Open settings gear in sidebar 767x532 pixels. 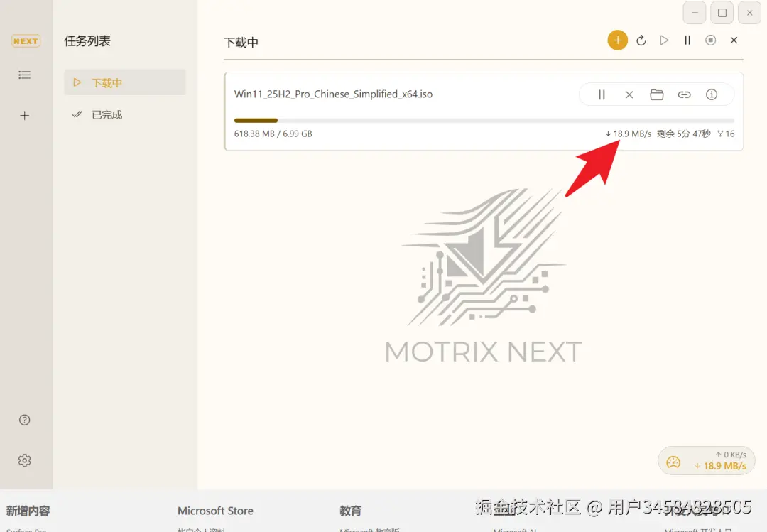24,460
